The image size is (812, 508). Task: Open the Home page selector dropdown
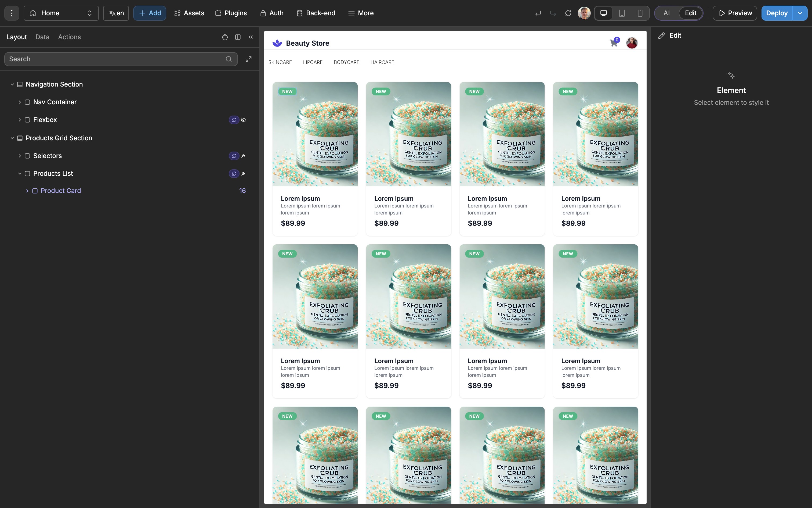click(61, 13)
